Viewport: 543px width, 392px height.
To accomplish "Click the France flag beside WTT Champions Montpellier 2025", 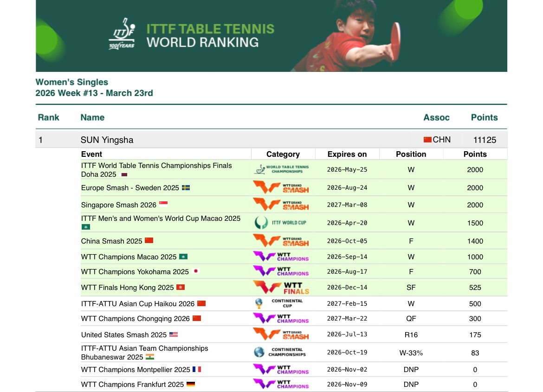I will click(x=197, y=369).
